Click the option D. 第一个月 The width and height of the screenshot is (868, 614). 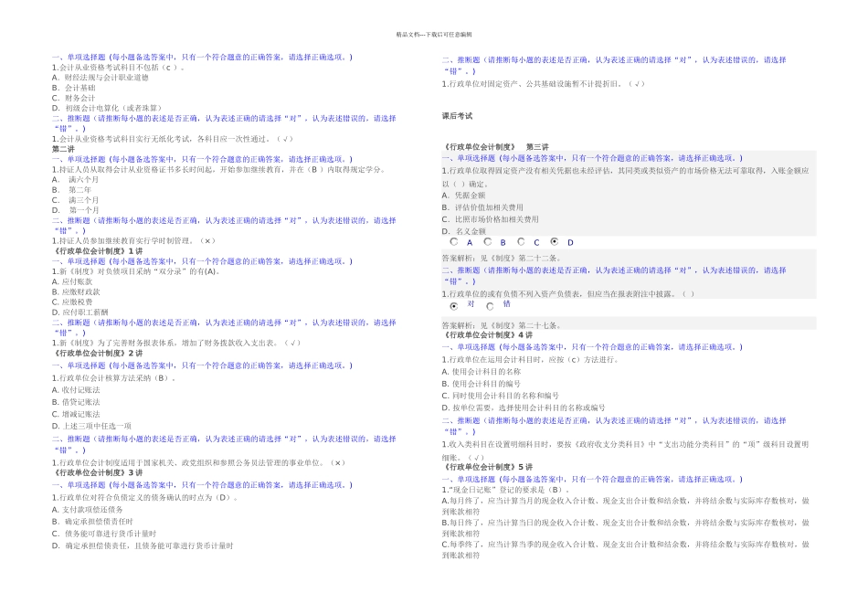[x=75, y=210]
